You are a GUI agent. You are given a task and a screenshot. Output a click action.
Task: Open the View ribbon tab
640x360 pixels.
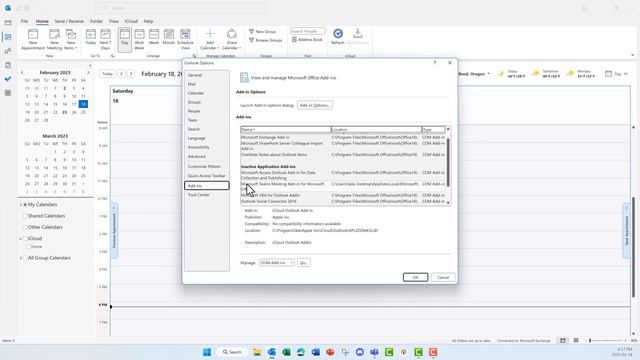click(x=114, y=21)
